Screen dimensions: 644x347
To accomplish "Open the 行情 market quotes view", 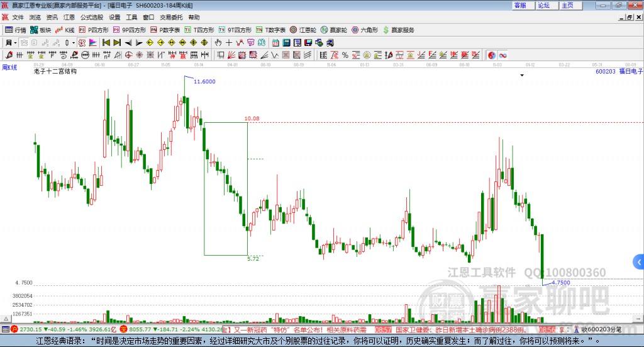I will [x=15, y=30].
